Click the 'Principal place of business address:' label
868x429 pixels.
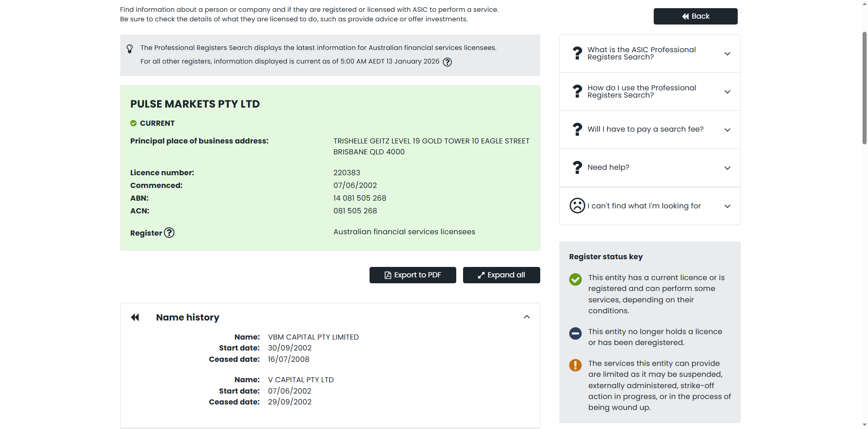pyautogui.click(x=199, y=141)
